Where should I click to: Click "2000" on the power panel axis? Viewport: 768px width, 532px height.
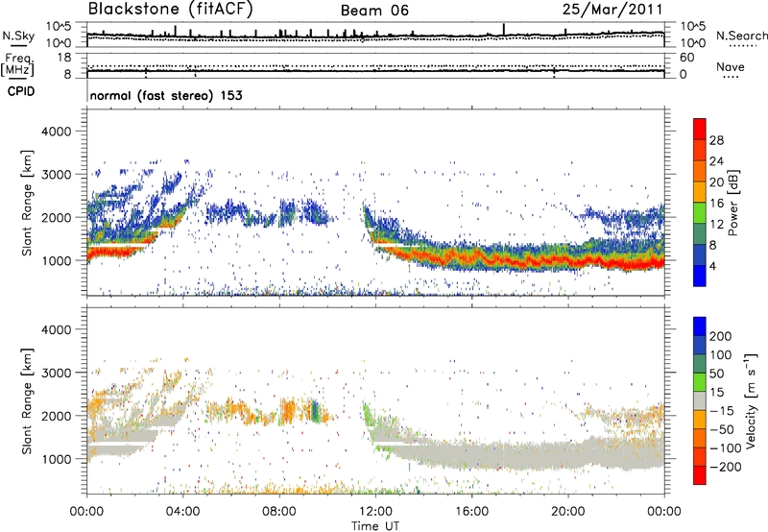pyautogui.click(x=56, y=217)
